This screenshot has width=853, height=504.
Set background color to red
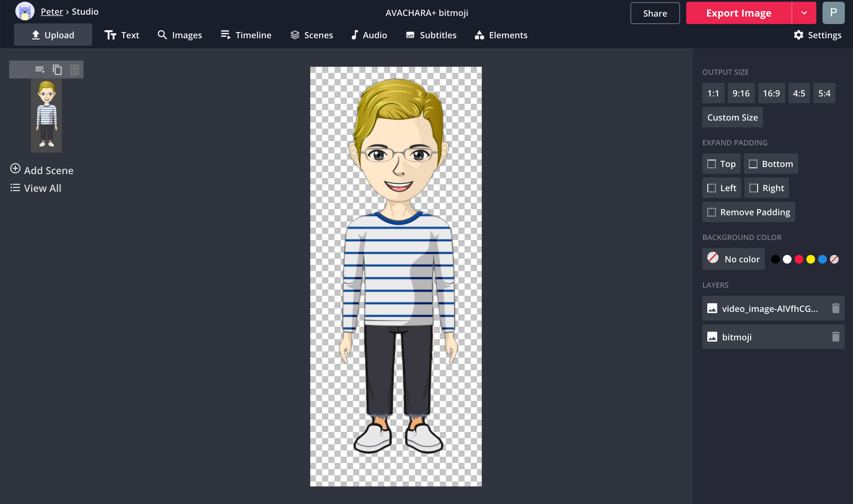(799, 259)
